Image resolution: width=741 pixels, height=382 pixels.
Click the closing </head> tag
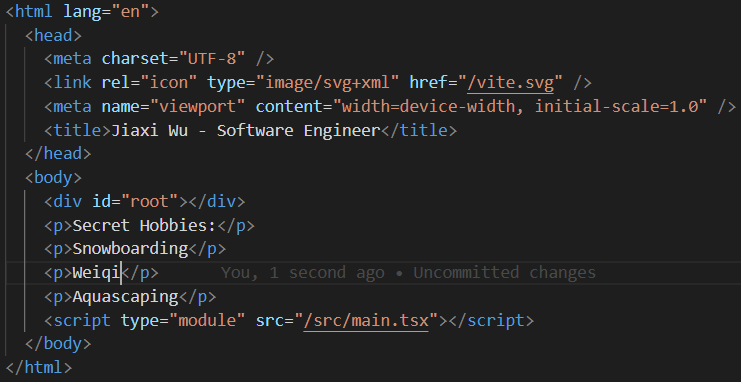(58, 154)
